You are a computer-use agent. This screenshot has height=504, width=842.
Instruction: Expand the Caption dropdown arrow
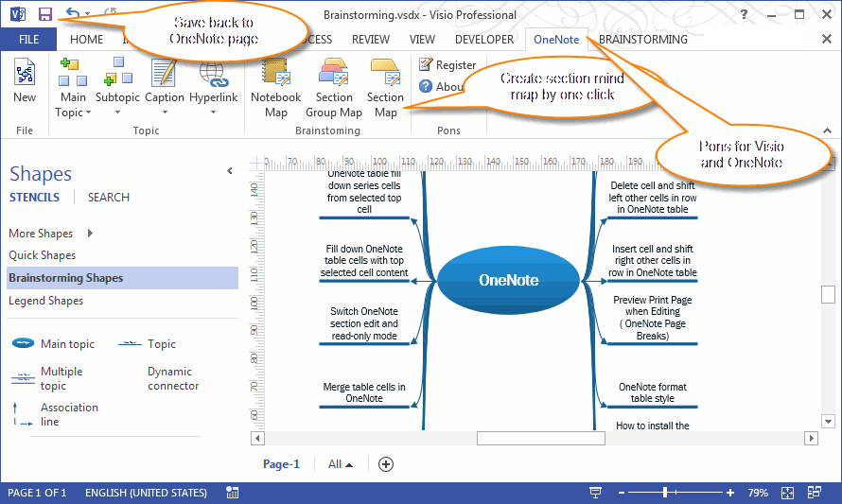click(x=165, y=113)
